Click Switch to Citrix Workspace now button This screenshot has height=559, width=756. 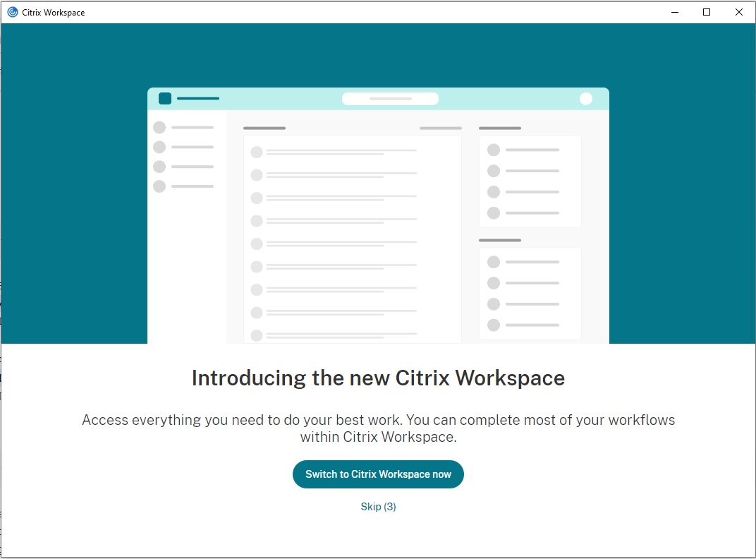click(378, 474)
